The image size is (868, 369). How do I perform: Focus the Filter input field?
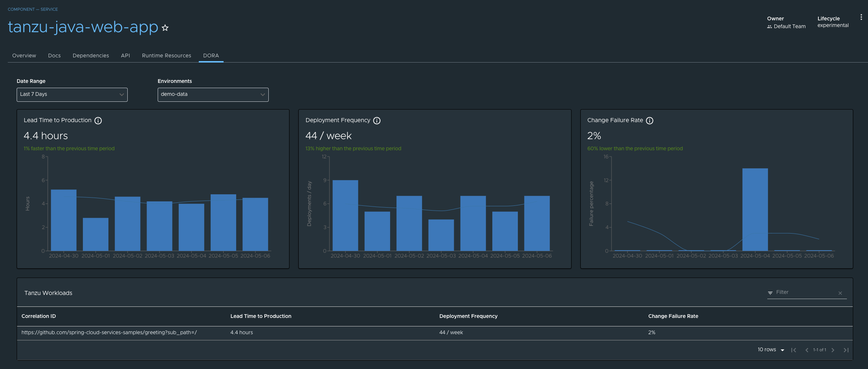coord(805,292)
